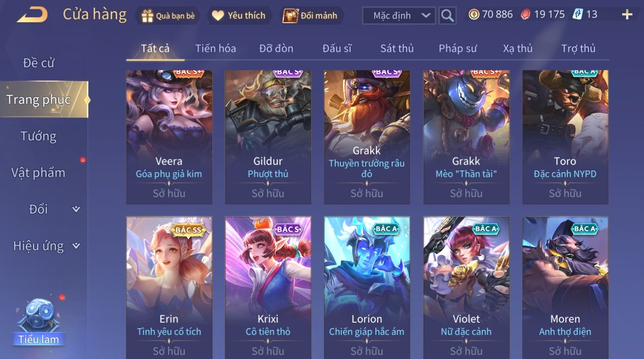Open the Tướng sidebar menu
644x359 pixels.
point(38,136)
